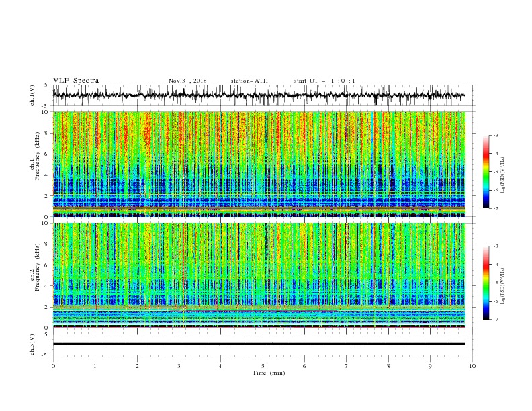Click time axis tick label "2"

137,366
